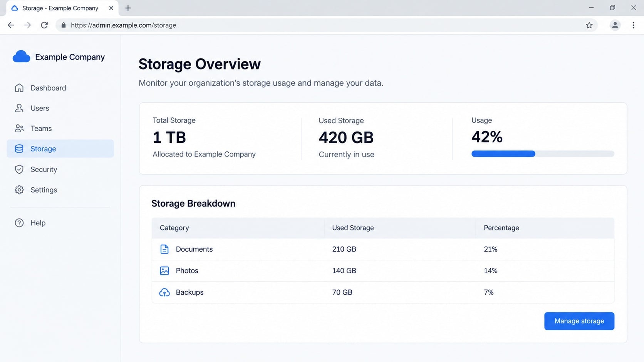Open a new tab with plus icon

tap(128, 8)
